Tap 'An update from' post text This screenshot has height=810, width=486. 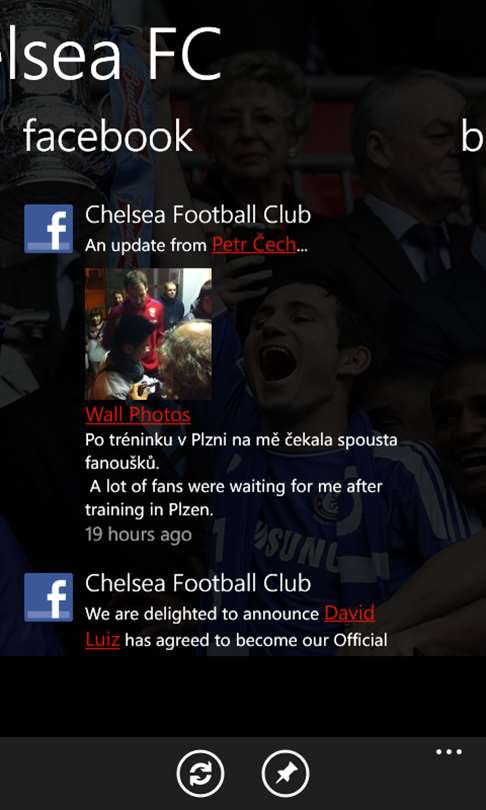[146, 245]
